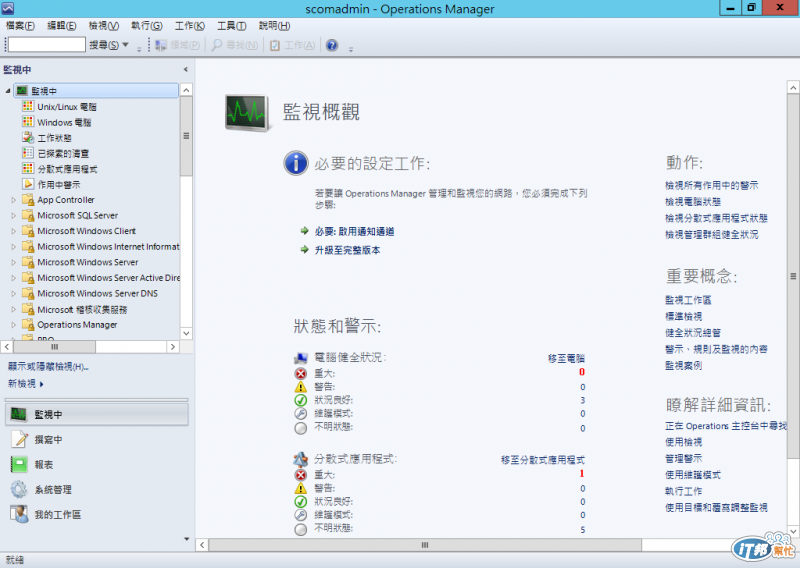The width and height of the screenshot is (800, 568).
Task: Click the 尋找 magnifier toolbar icon
Action: click(217, 45)
